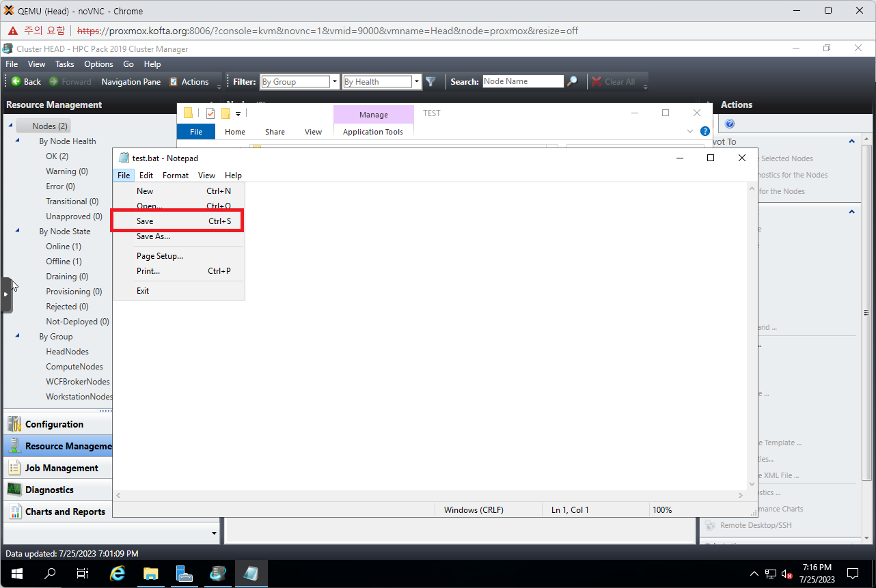Collapse the Pivot To actions section

click(851, 141)
